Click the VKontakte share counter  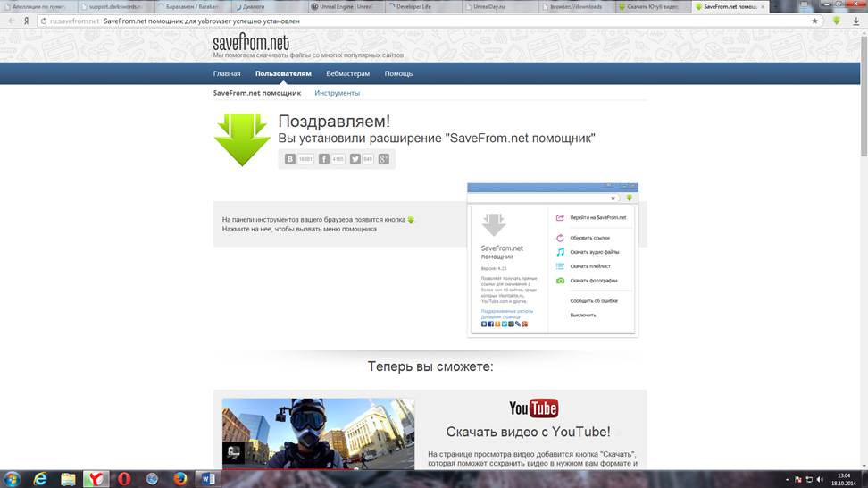(x=305, y=159)
